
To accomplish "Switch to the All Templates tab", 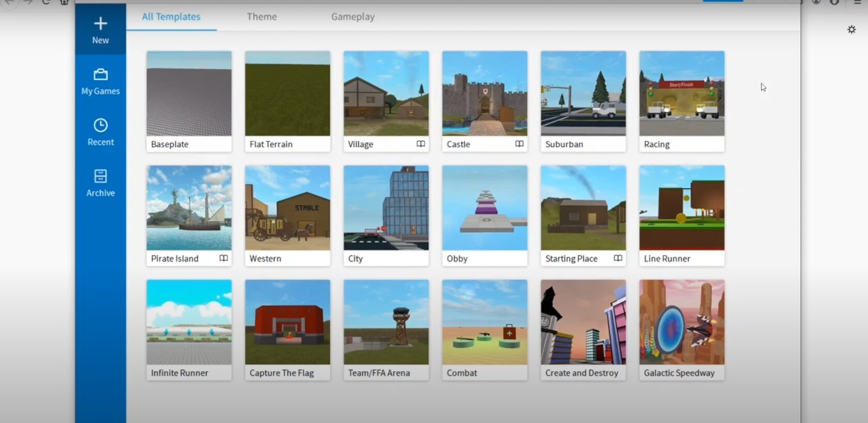I will tap(171, 17).
